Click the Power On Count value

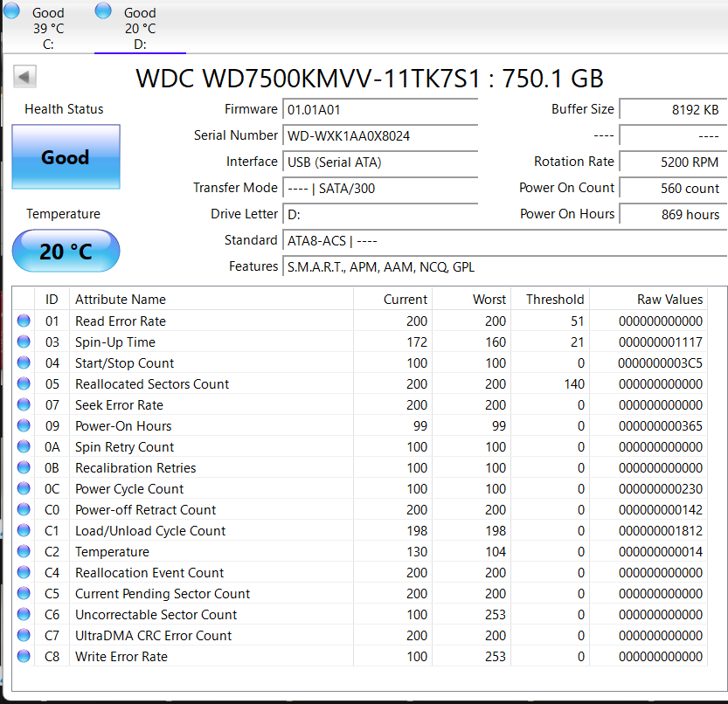point(673,189)
